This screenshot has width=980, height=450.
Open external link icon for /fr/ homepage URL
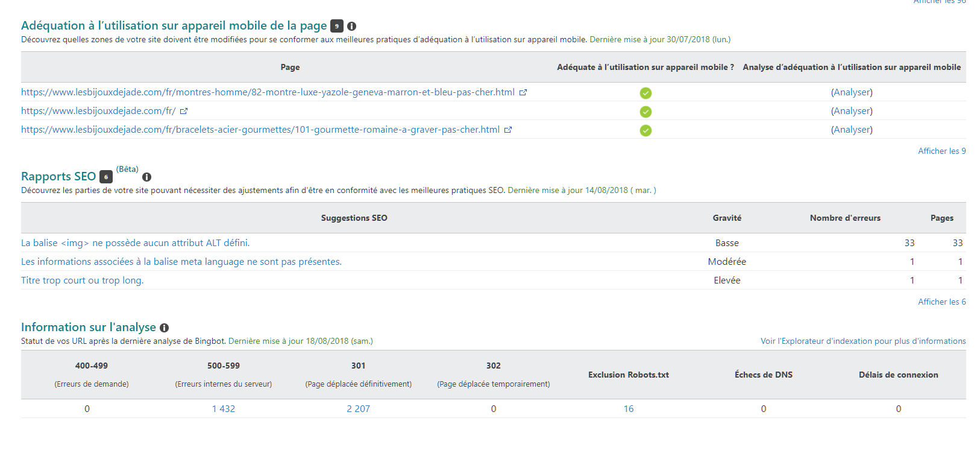click(184, 112)
